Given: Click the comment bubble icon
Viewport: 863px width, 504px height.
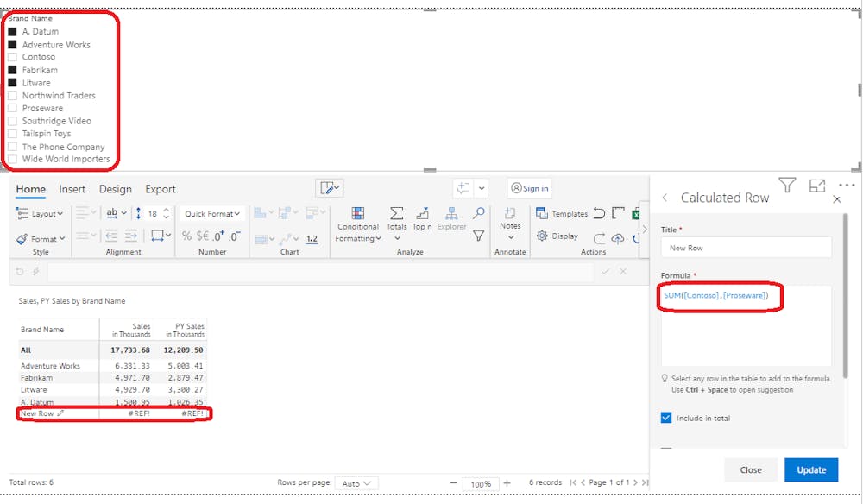Looking at the screenshot, I should (x=463, y=188).
